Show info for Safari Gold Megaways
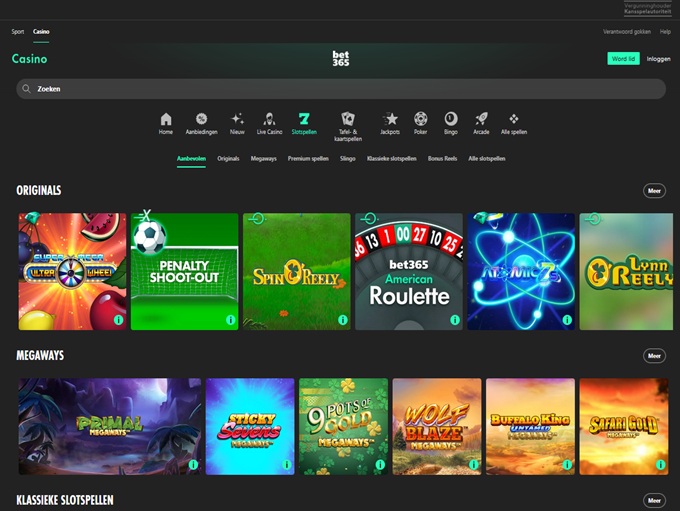This screenshot has height=511, width=680. [660, 465]
